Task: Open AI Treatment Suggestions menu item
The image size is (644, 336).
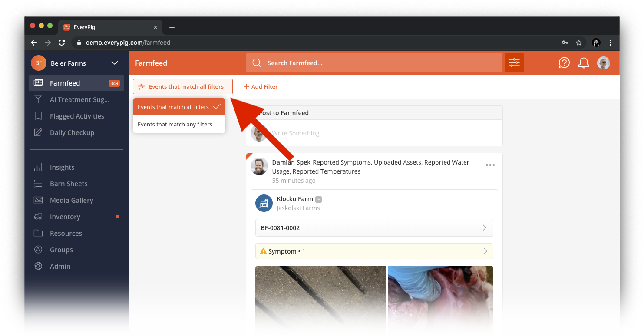Action: [76, 99]
